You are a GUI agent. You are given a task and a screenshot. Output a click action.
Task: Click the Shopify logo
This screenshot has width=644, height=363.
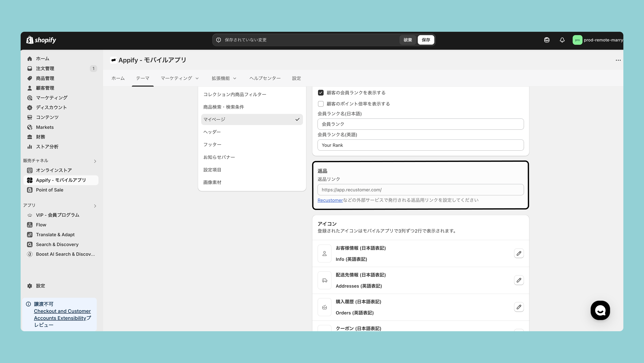click(41, 40)
